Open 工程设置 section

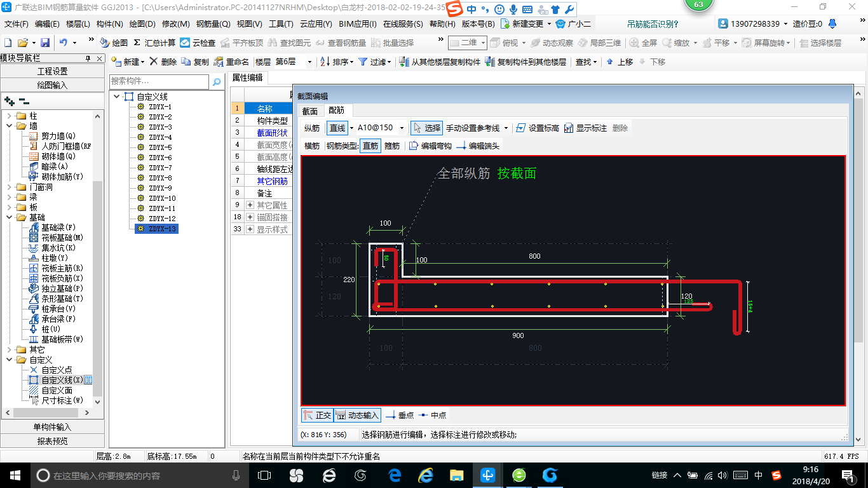(x=52, y=71)
